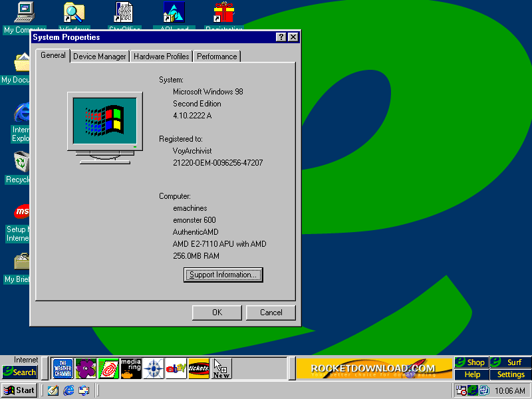Open the Recycle Bin desktop icon
Screen dimensions: 532x399
coord(21,162)
